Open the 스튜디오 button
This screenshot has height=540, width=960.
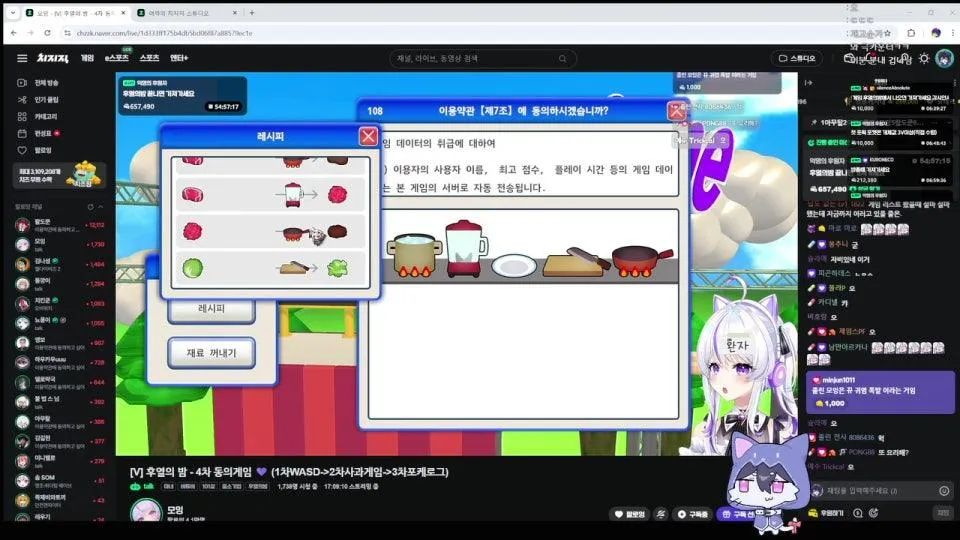[x=797, y=59]
